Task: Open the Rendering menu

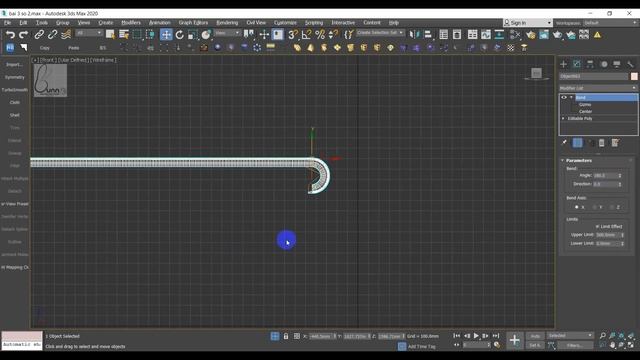Action: pos(227,23)
